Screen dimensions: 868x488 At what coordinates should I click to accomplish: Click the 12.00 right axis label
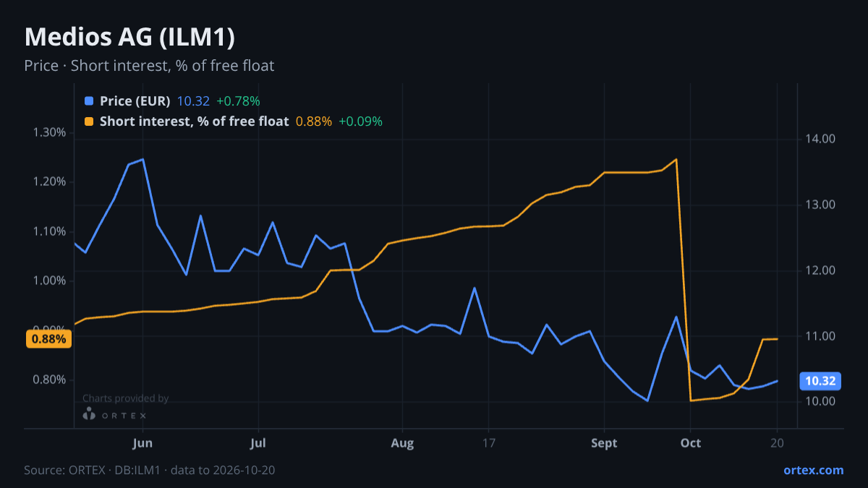820,270
